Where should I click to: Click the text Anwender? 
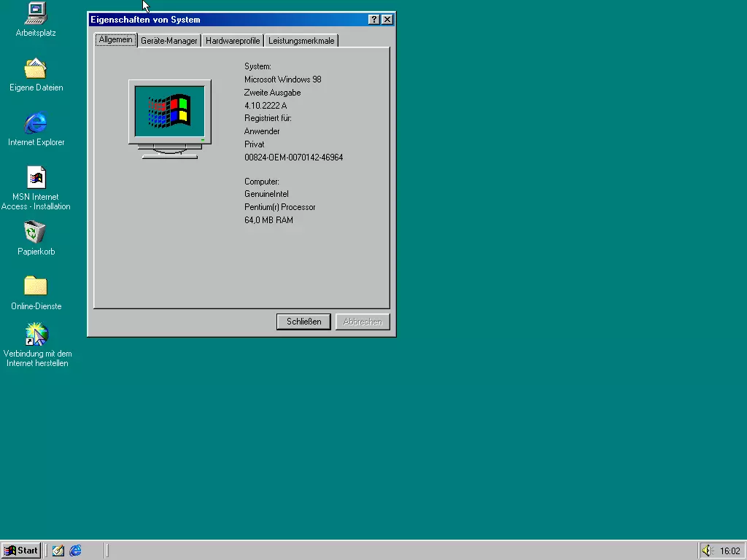pos(262,131)
